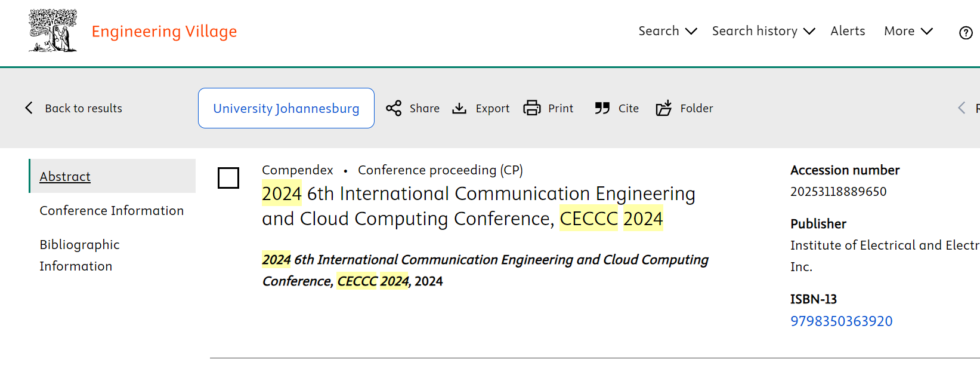Open the Engineering Village home link
This screenshot has height=387, width=980.
coord(164,31)
